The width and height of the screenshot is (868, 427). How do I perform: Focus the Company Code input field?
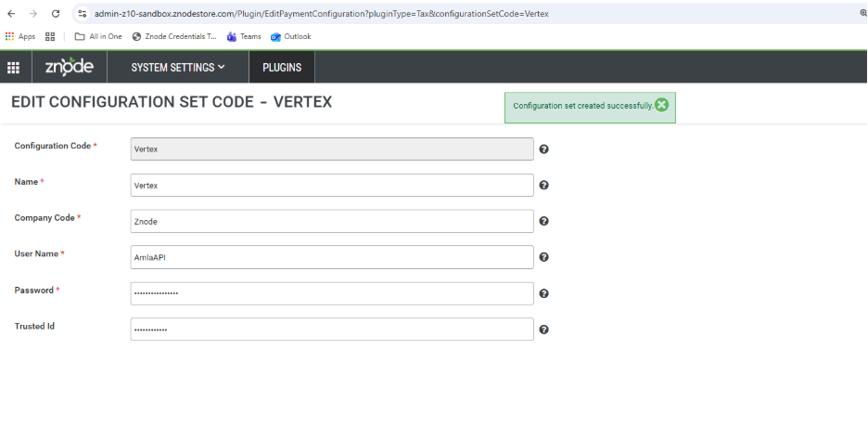coord(332,221)
